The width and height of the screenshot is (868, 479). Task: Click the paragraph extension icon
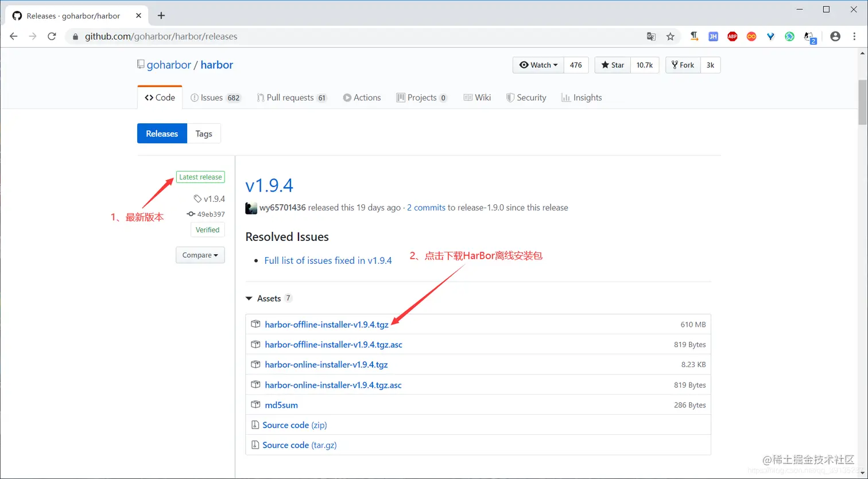pyautogui.click(x=694, y=36)
